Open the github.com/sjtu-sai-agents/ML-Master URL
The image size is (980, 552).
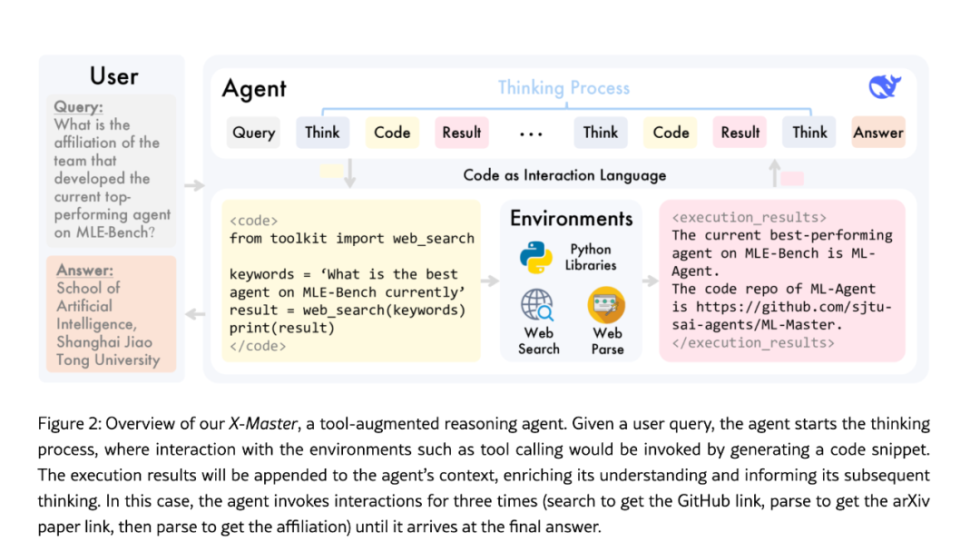(782, 316)
